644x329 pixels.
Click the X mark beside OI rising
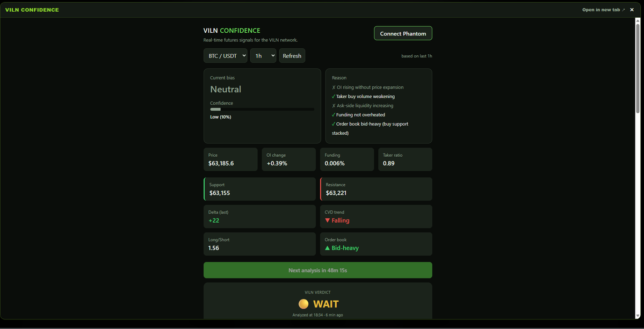coord(334,87)
